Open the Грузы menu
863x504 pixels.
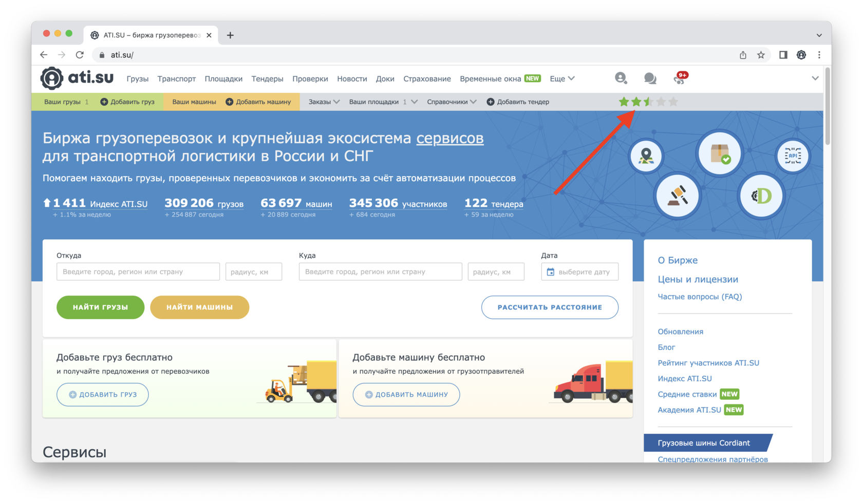coord(137,79)
